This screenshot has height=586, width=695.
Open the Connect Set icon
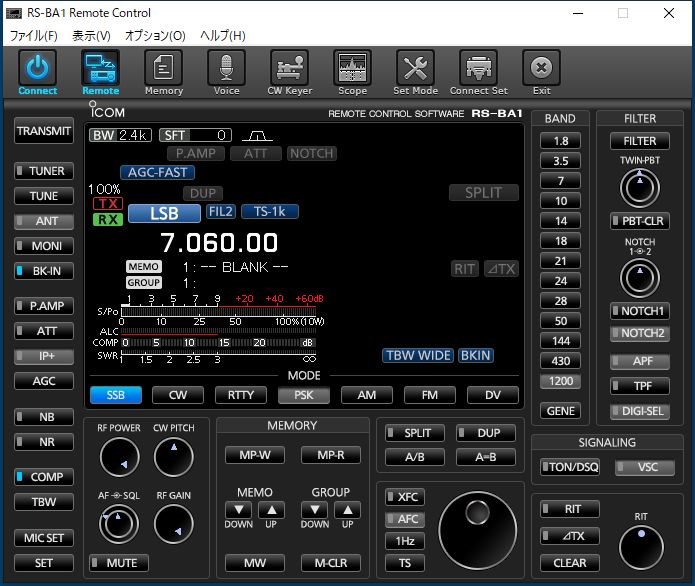pos(478,68)
